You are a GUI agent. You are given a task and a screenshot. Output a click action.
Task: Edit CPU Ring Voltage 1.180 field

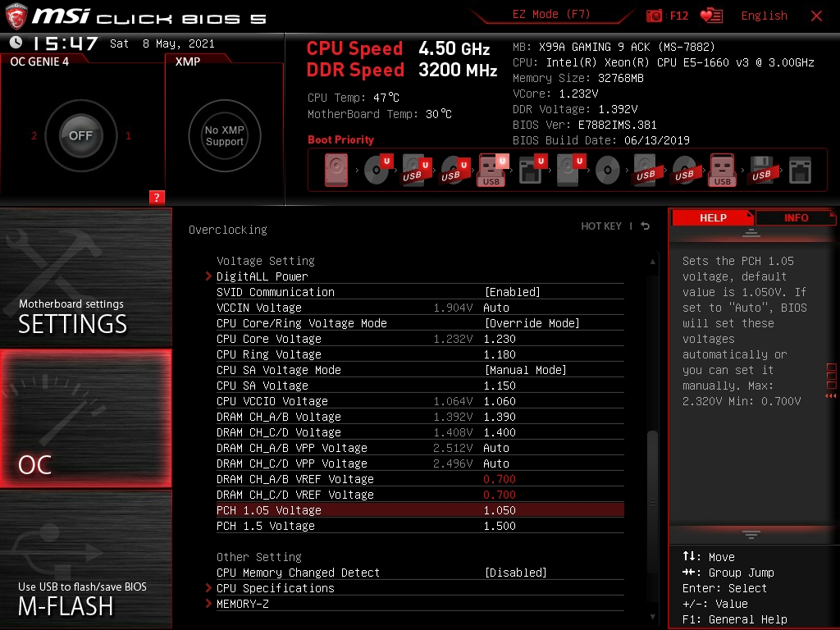pyautogui.click(x=500, y=354)
